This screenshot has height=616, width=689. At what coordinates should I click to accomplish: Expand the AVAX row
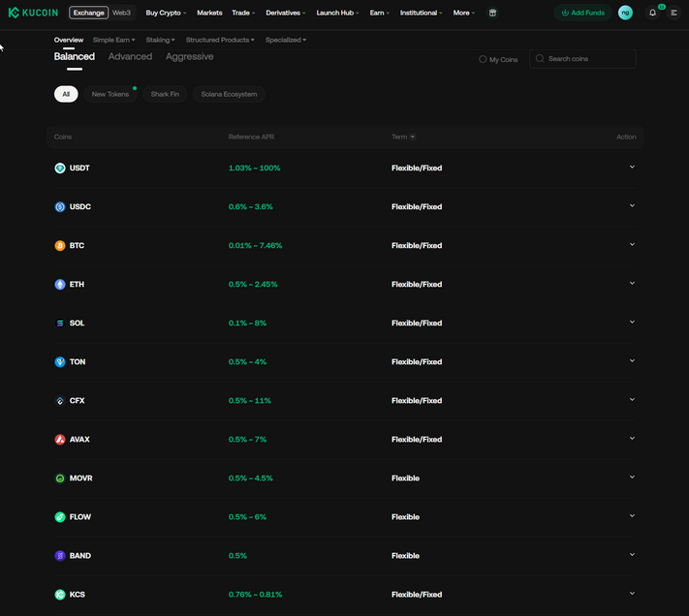tap(632, 438)
